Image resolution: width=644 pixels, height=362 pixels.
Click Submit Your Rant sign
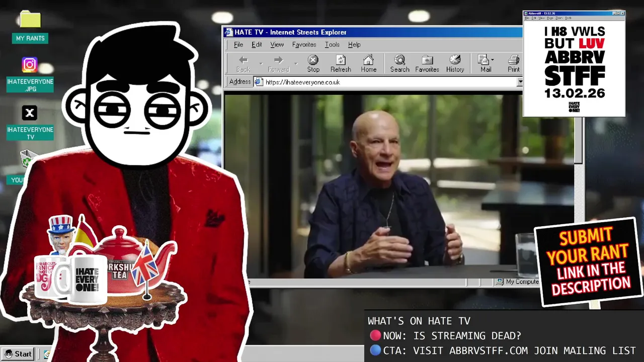pos(588,262)
